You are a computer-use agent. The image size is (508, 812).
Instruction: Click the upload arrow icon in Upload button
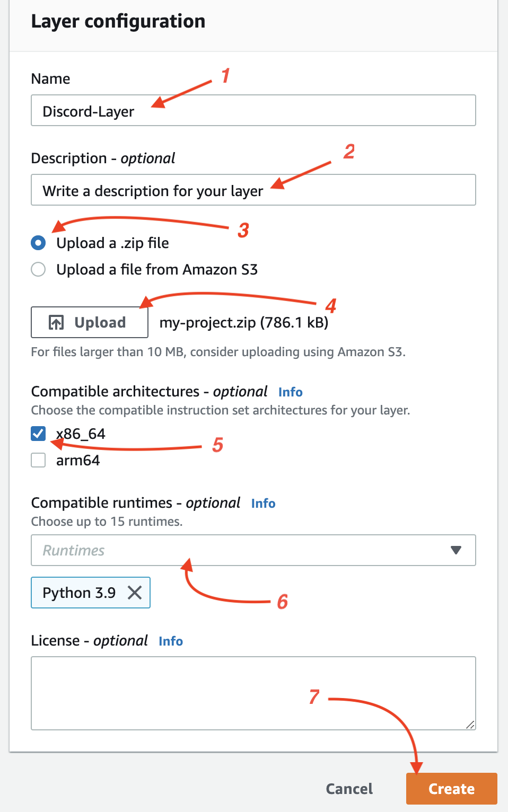pyautogui.click(x=56, y=322)
